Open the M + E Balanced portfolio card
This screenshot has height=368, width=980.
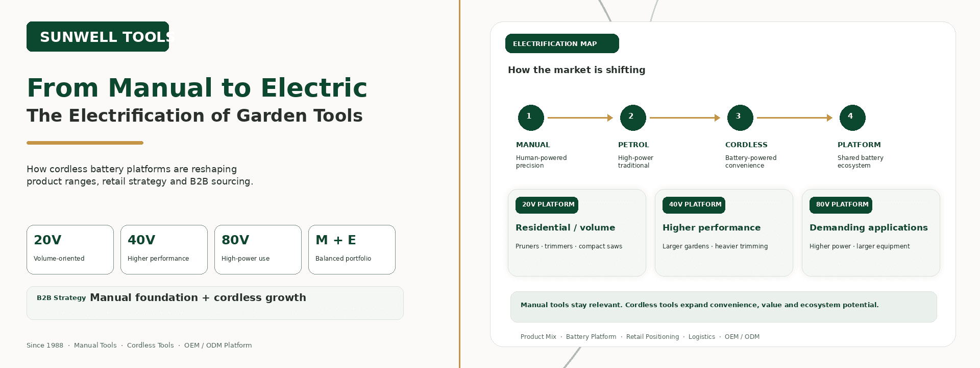[352, 249]
